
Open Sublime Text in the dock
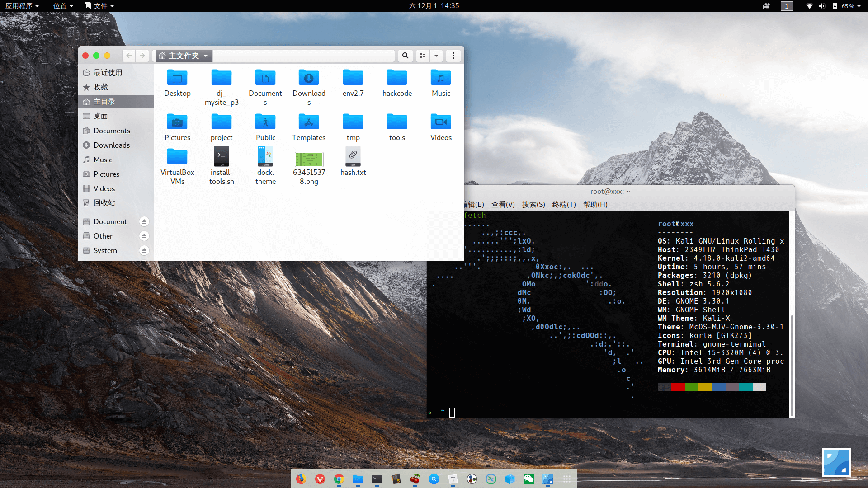click(396, 479)
